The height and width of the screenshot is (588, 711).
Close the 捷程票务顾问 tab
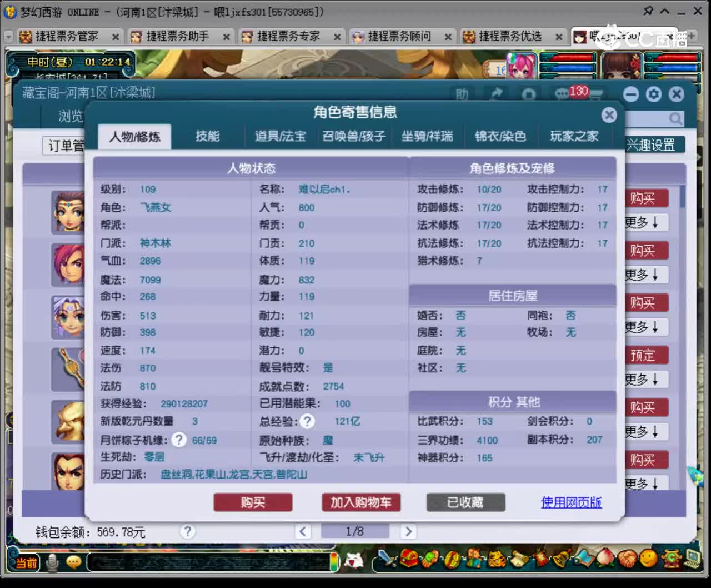pyautogui.click(x=448, y=37)
